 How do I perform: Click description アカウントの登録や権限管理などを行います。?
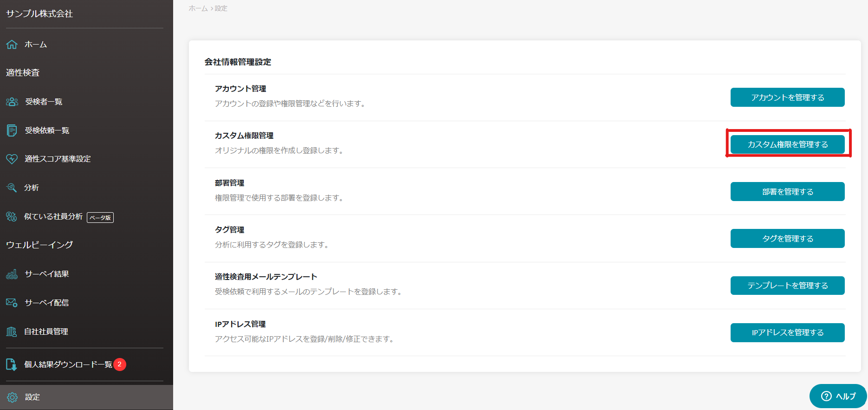[x=290, y=104]
